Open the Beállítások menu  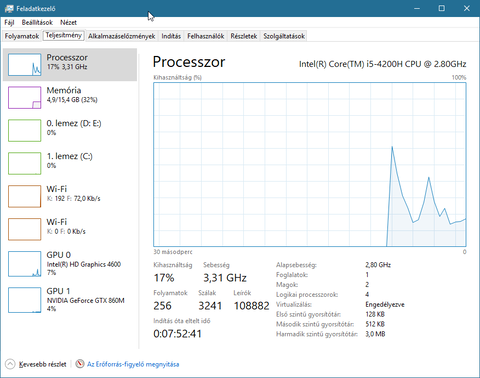(37, 22)
